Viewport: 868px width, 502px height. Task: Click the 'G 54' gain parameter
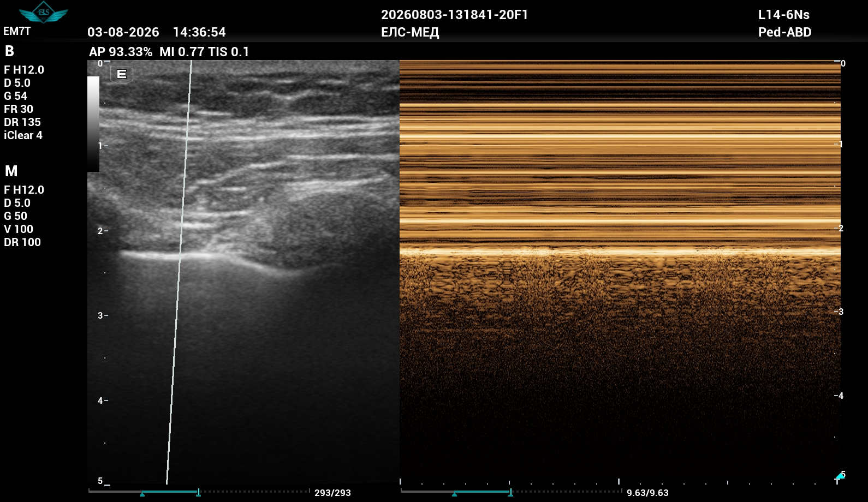[15, 96]
